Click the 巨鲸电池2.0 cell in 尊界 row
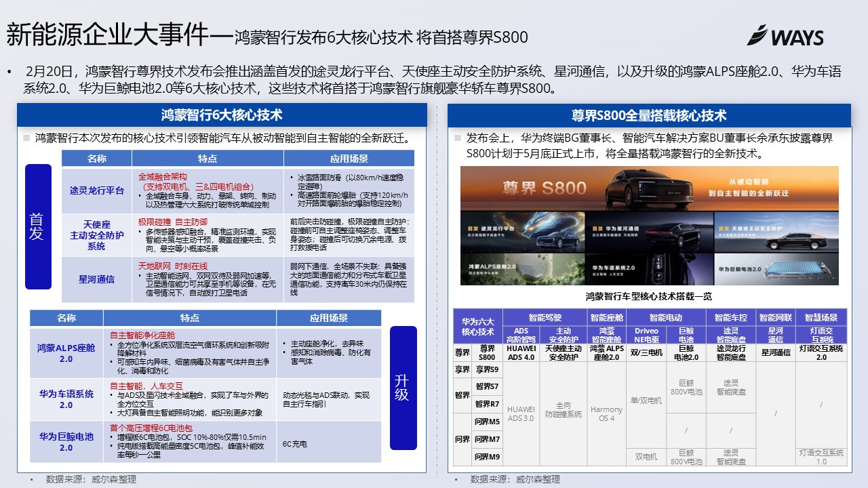The height and width of the screenshot is (488, 868). pyautogui.click(x=686, y=352)
